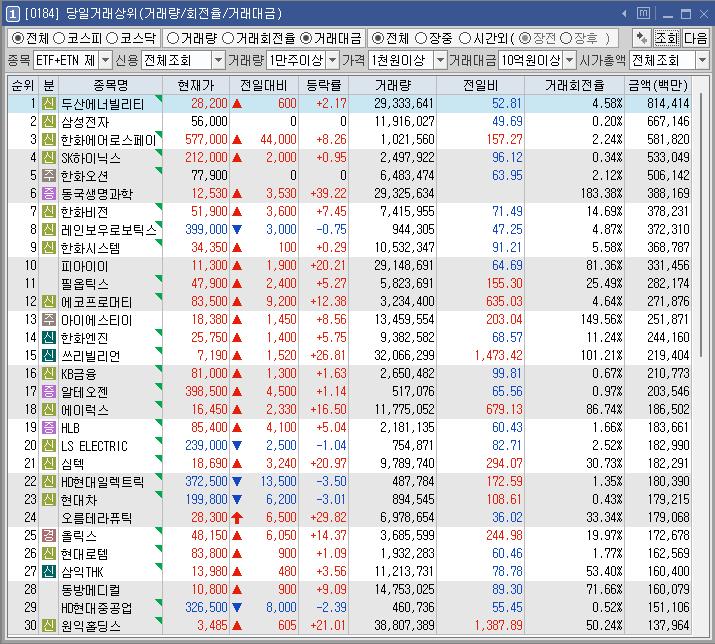The height and width of the screenshot is (644, 715).
Task: Select the 거래대금 radio button
Action: pyautogui.click(x=306, y=38)
